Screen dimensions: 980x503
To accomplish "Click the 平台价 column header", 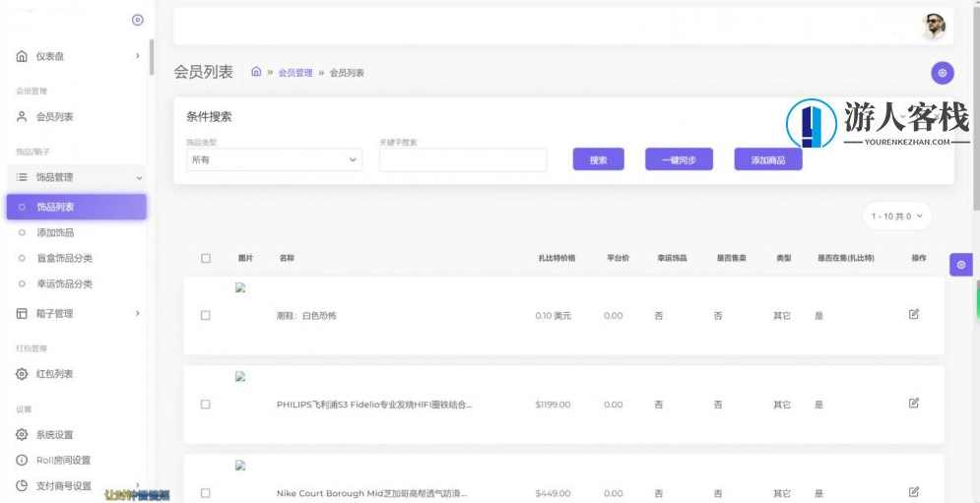I will 619,258.
